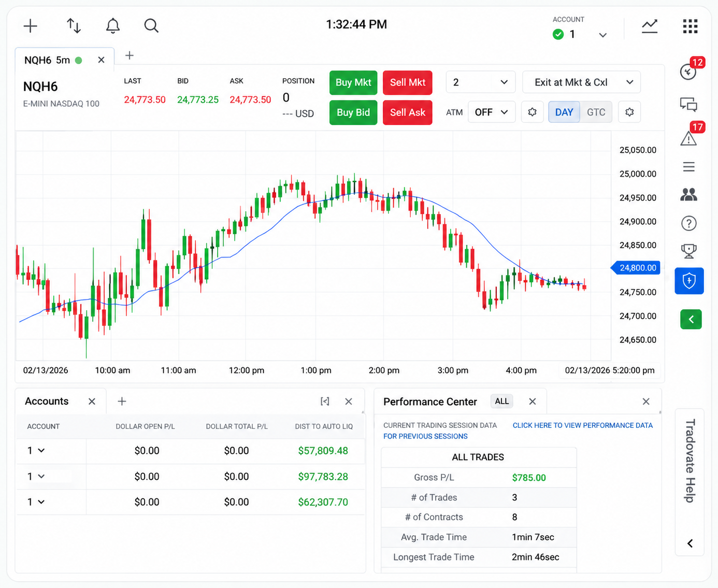Open the trophy sidebar icon
This screenshot has height=588, width=718.
[x=688, y=251]
